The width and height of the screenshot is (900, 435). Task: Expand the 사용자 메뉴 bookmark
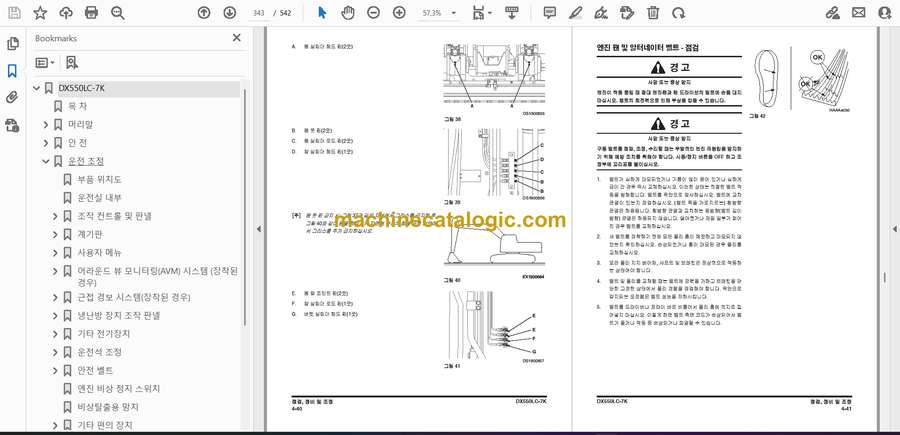click(55, 253)
